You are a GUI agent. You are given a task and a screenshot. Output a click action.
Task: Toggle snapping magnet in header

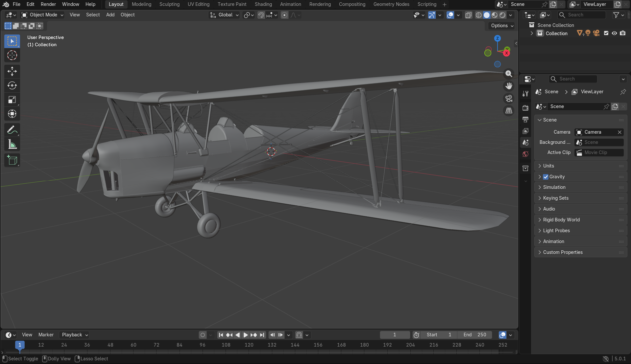[261, 15]
